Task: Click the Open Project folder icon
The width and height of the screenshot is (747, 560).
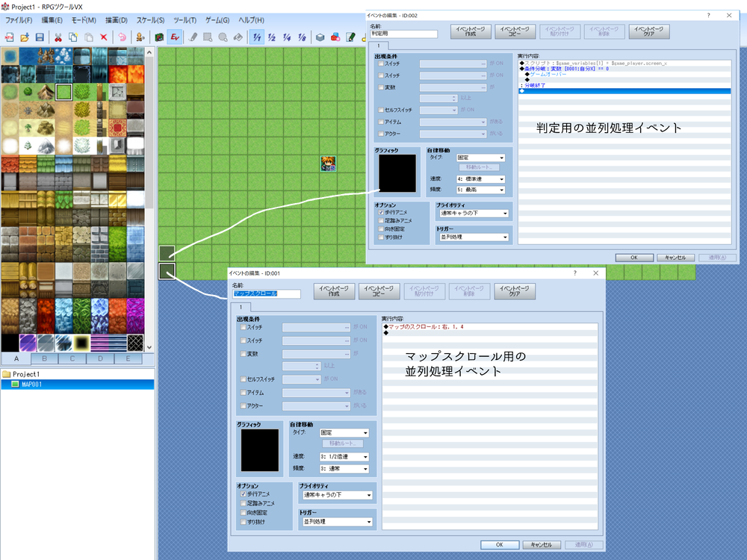Action: pyautogui.click(x=25, y=37)
